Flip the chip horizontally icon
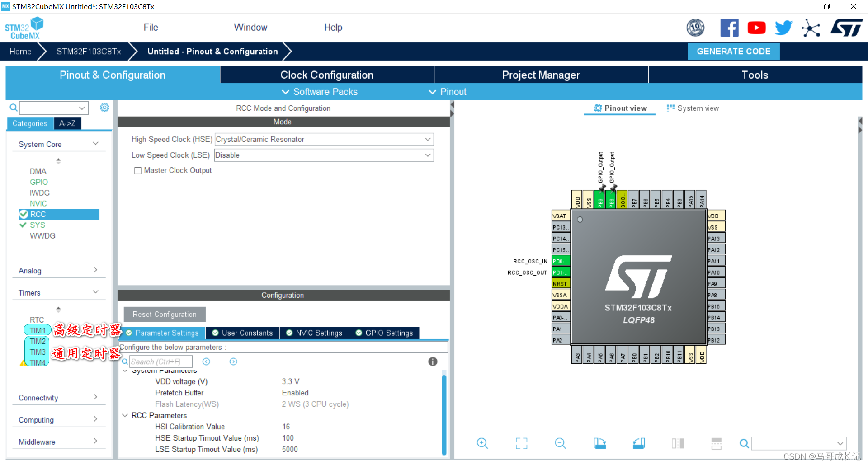Screen dimensions: 868x465 coord(678,443)
